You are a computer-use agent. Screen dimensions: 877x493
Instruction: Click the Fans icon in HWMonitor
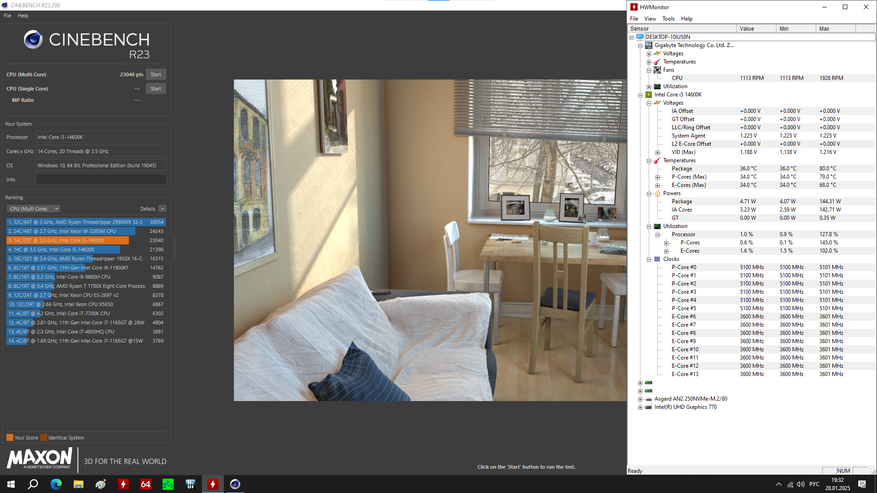click(657, 70)
